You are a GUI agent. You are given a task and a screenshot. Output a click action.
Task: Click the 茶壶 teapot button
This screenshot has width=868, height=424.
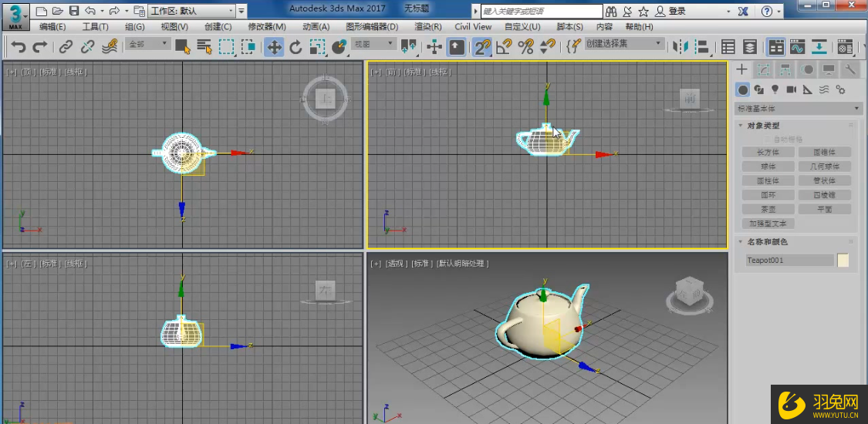coord(767,209)
